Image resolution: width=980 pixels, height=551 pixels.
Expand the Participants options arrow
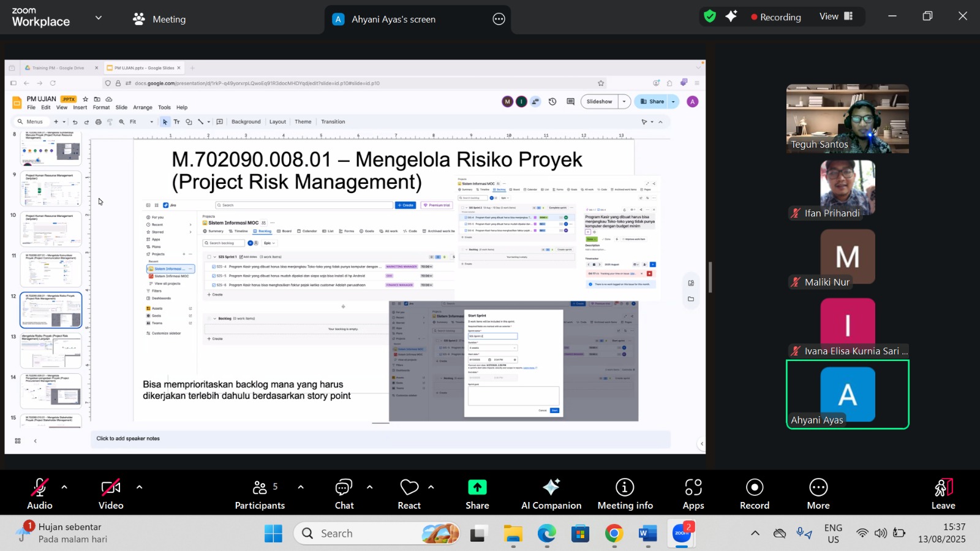coord(300,487)
